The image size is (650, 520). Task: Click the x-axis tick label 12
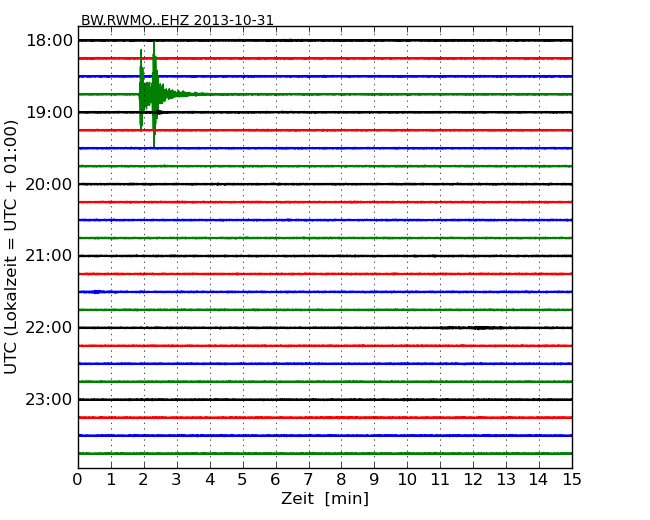[x=473, y=480]
